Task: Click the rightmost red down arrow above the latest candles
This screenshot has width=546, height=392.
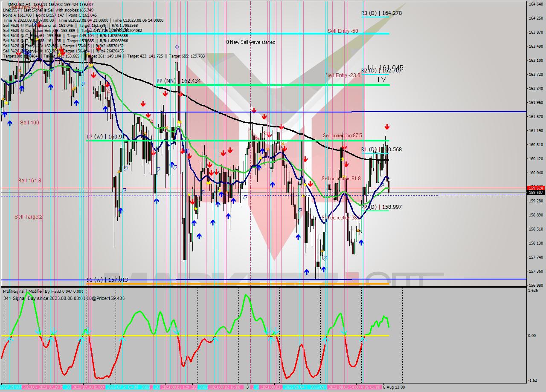Action: [387, 127]
